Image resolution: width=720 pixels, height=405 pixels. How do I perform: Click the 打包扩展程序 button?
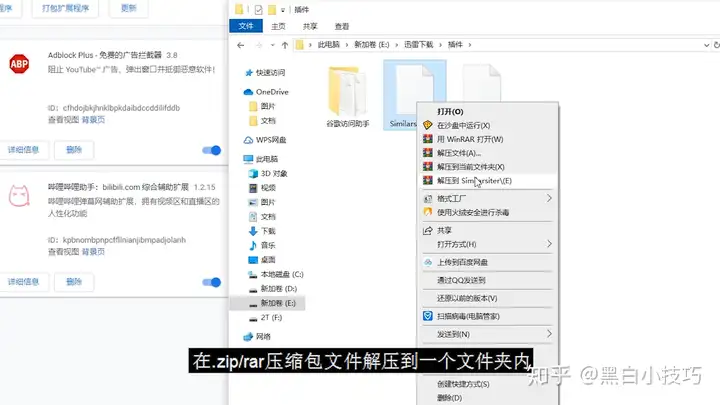coord(65,8)
